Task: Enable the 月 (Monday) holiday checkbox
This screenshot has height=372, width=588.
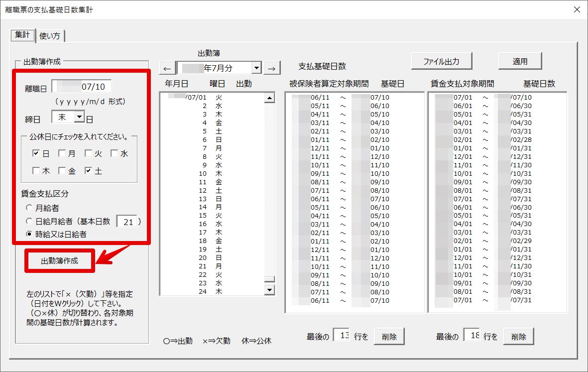Action: pyautogui.click(x=62, y=153)
